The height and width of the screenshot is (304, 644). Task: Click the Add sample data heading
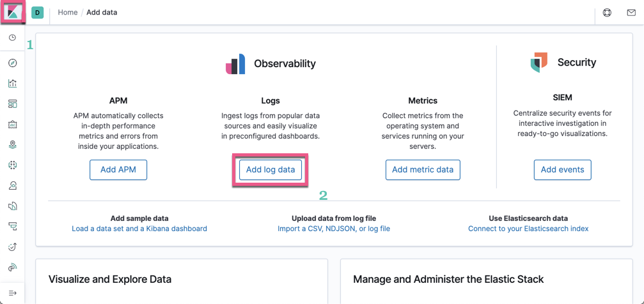(139, 218)
